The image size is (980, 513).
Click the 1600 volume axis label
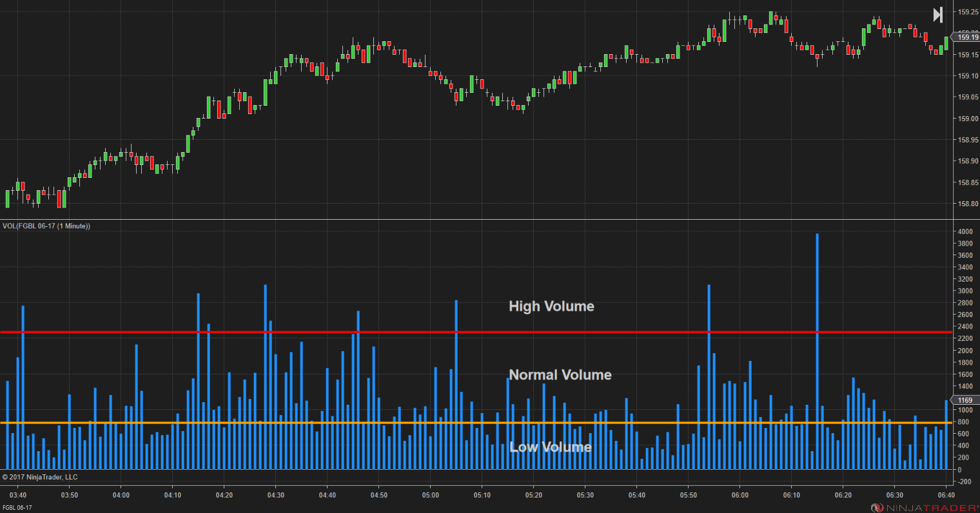coord(965,374)
